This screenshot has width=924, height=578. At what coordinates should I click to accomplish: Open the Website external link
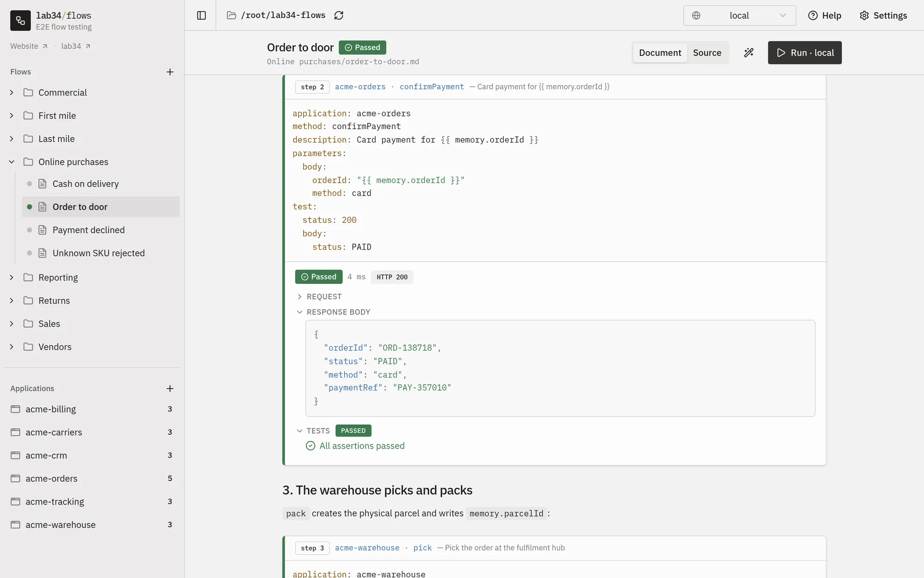[29, 46]
